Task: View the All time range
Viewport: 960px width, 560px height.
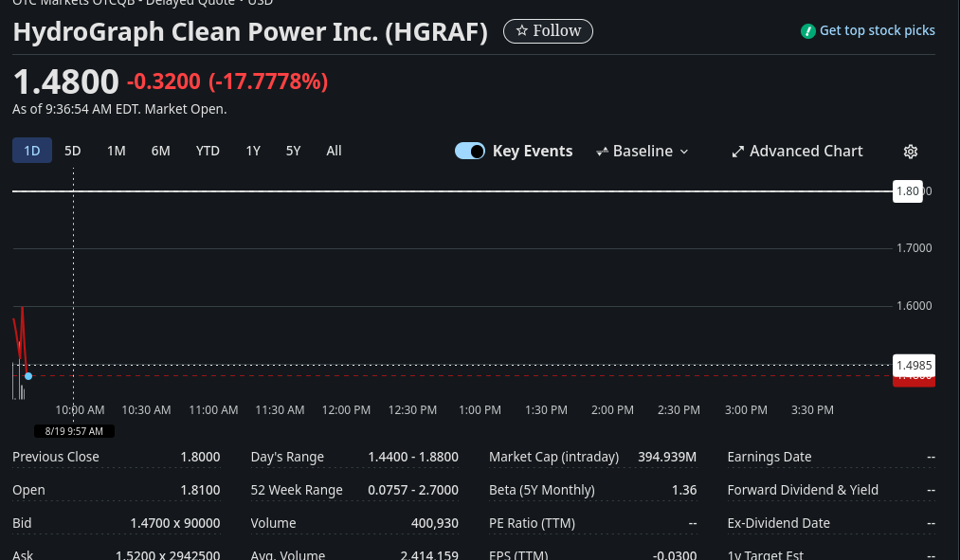Action: click(x=334, y=151)
